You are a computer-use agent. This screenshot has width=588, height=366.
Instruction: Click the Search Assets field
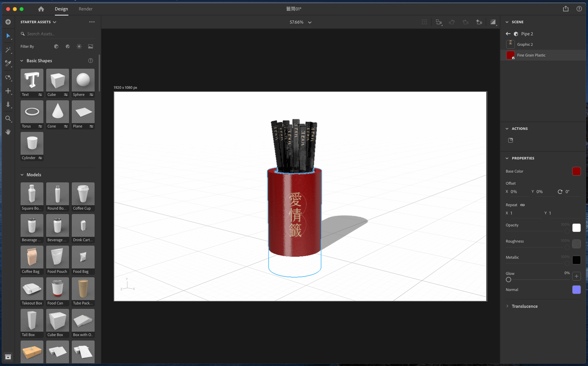58,34
